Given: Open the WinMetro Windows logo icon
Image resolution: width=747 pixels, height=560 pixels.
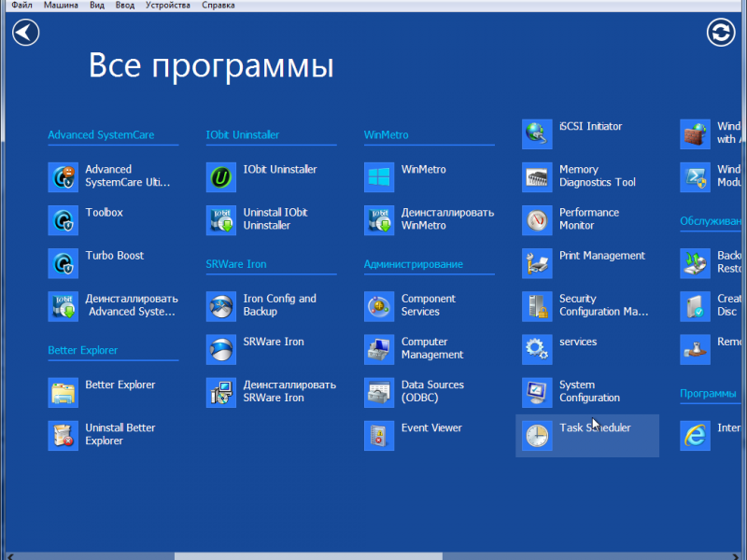Looking at the screenshot, I should (379, 177).
